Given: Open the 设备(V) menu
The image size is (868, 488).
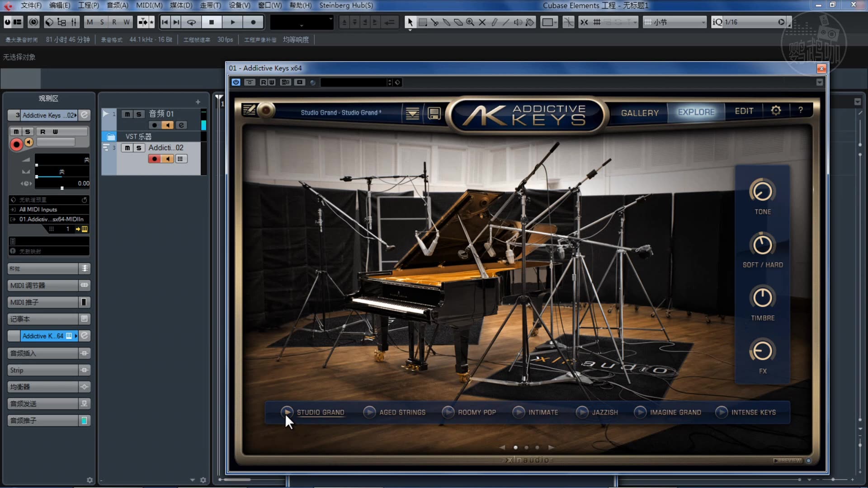Looking at the screenshot, I should pyautogui.click(x=239, y=5).
